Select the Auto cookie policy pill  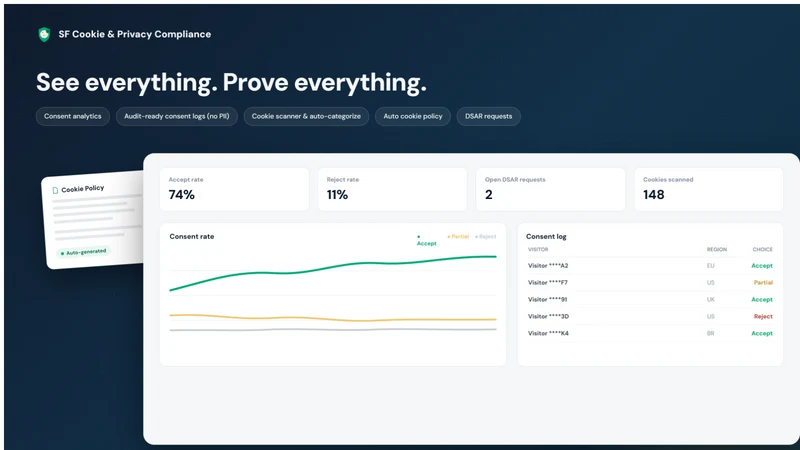pos(413,116)
